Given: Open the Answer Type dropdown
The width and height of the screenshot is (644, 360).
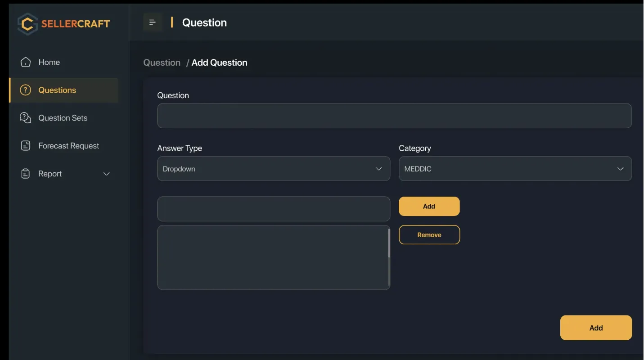Looking at the screenshot, I should tap(273, 169).
